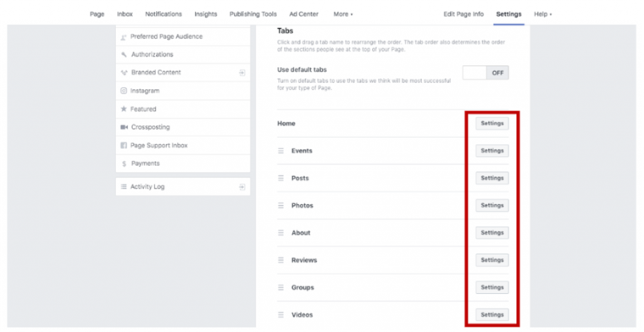Viewport: 644px width, 332px height.
Task: Select the Settings tab in top bar
Action: (x=509, y=14)
